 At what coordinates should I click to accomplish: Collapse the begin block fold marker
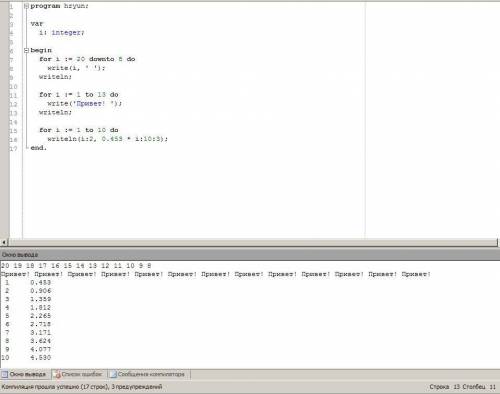(x=26, y=50)
